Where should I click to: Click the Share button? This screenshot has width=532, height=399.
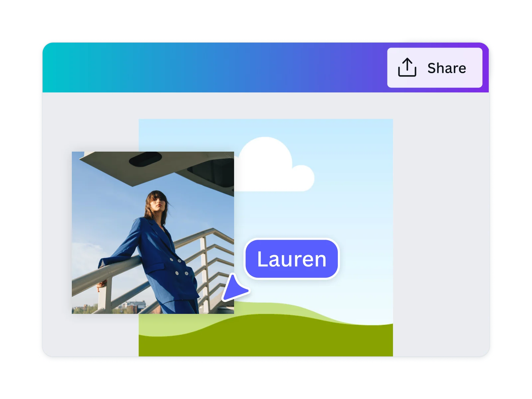click(435, 68)
